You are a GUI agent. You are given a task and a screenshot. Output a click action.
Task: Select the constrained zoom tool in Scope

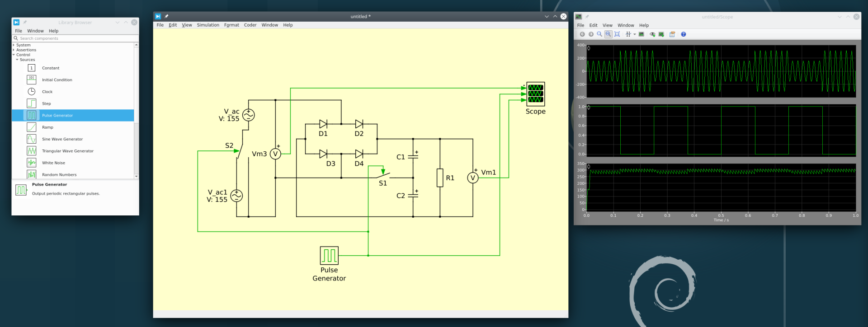[609, 34]
